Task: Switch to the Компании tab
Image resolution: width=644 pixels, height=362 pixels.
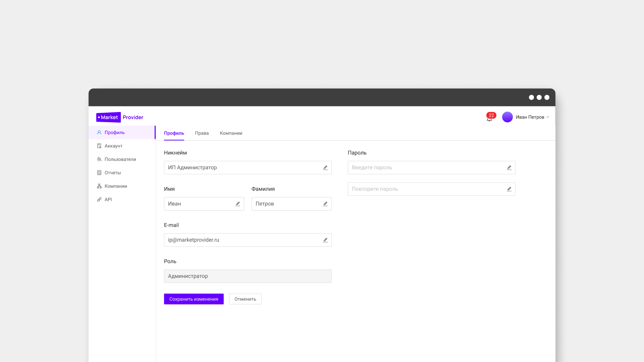Action: (x=231, y=133)
